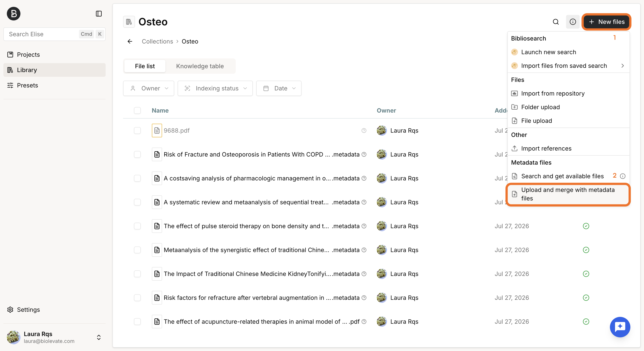
Task: Open 'Risk of Fracture and Osteoporosis' file
Action: 262,154
